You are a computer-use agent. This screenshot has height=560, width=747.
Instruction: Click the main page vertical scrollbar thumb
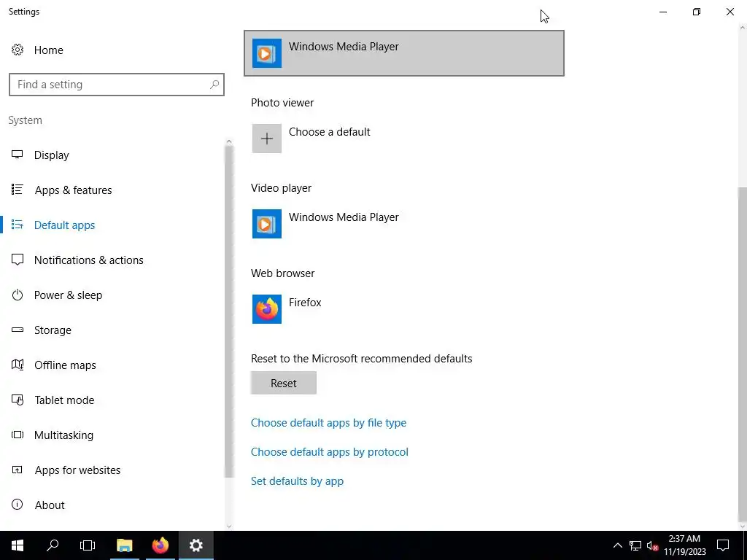pyautogui.click(x=742, y=355)
